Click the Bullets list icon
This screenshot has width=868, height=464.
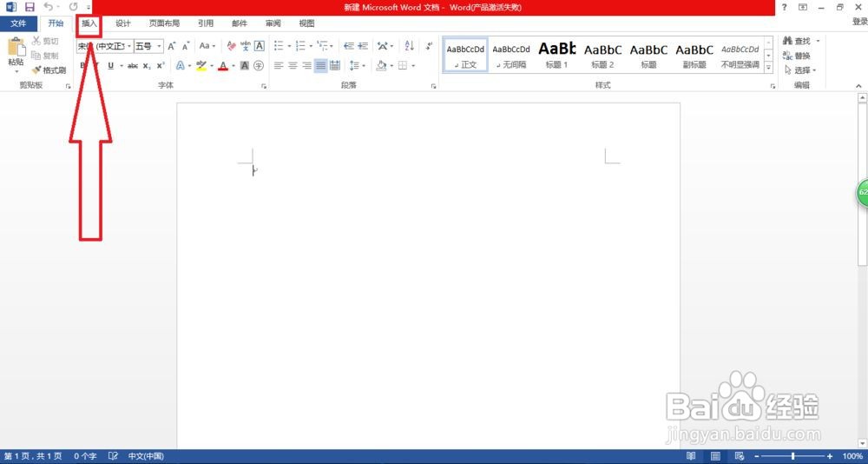point(279,46)
